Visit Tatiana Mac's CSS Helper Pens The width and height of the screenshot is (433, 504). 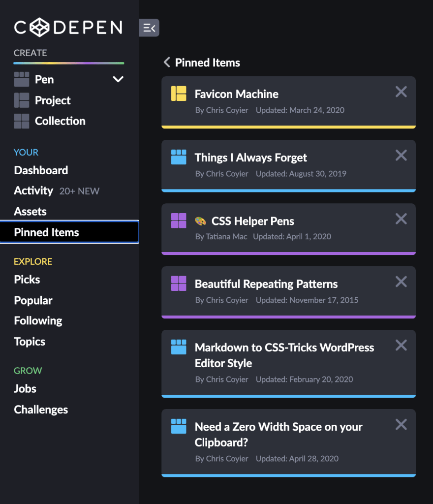(252, 221)
